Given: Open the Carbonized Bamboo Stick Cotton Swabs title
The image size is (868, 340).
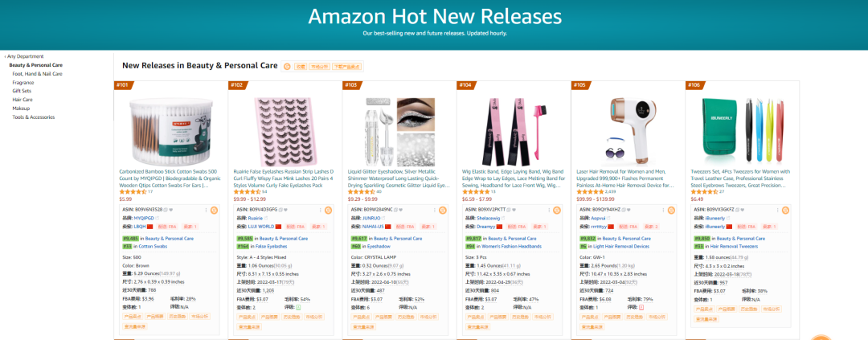Looking at the screenshot, I should (x=170, y=179).
